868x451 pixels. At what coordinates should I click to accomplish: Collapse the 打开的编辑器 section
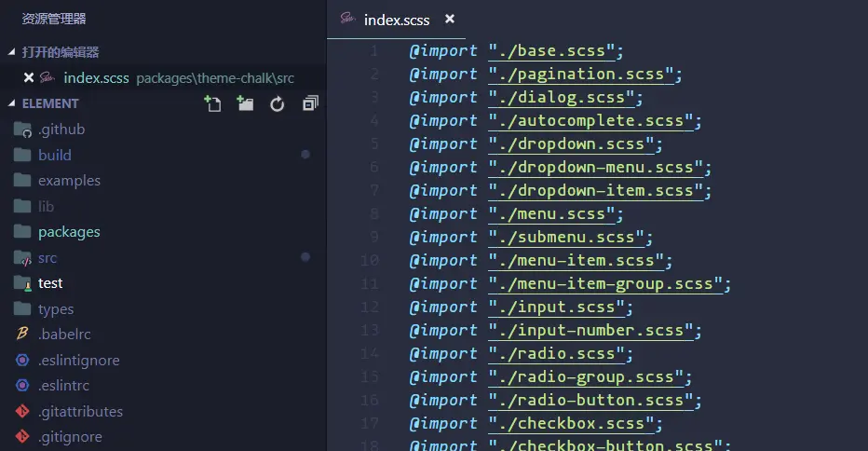point(11,52)
